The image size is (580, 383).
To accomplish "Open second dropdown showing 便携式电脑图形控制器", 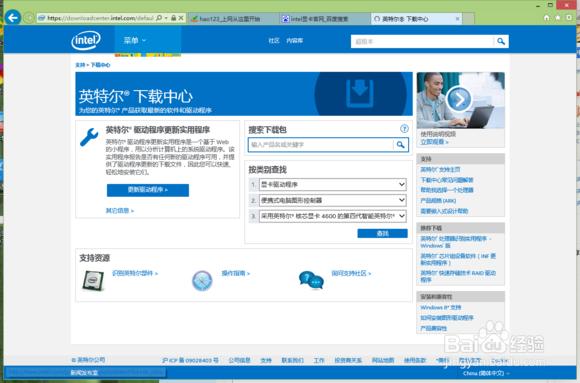I will point(332,200).
